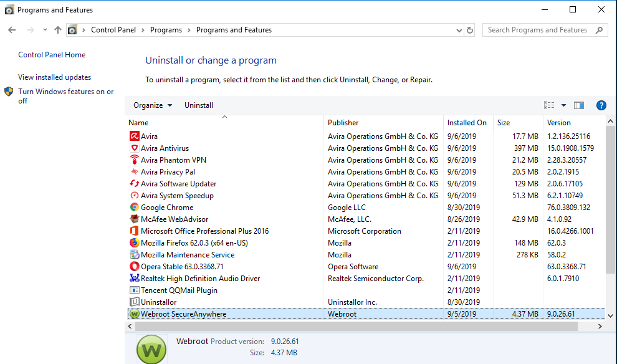
Task: Click in the Search Programs and Features box
Action: pos(537,30)
